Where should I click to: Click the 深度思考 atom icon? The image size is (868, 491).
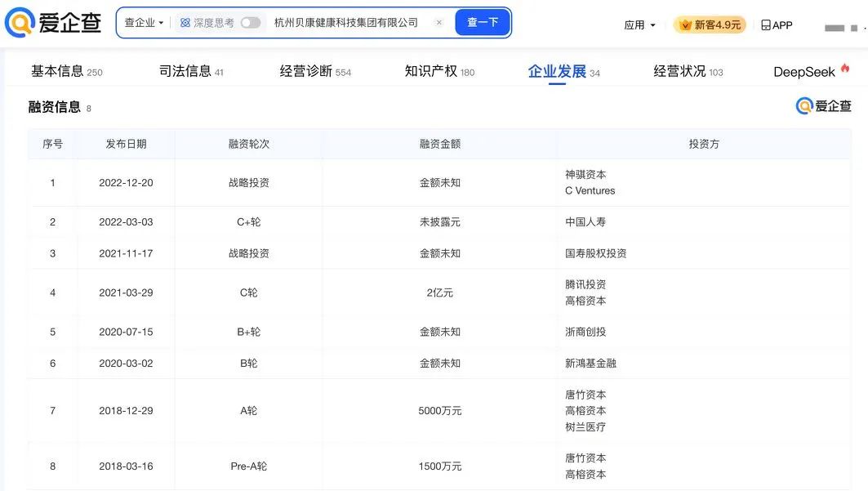click(185, 23)
